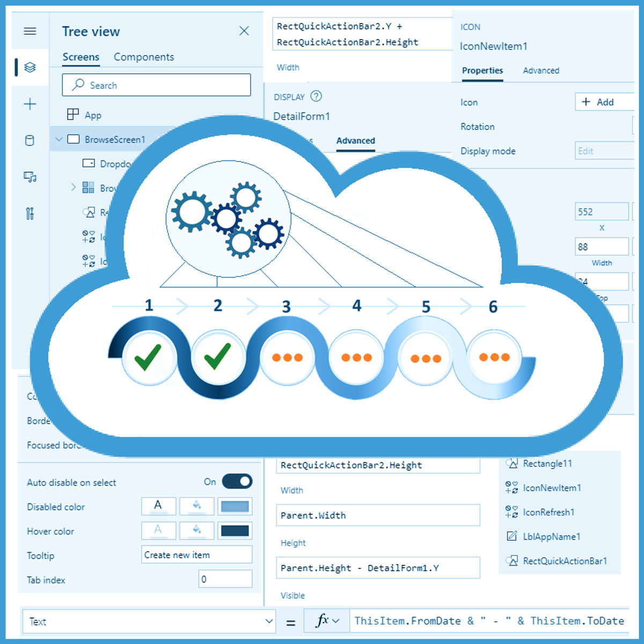Click the Parent.Height - DetailForm1.Y field
Screen dimensions: 644x644
378,568
